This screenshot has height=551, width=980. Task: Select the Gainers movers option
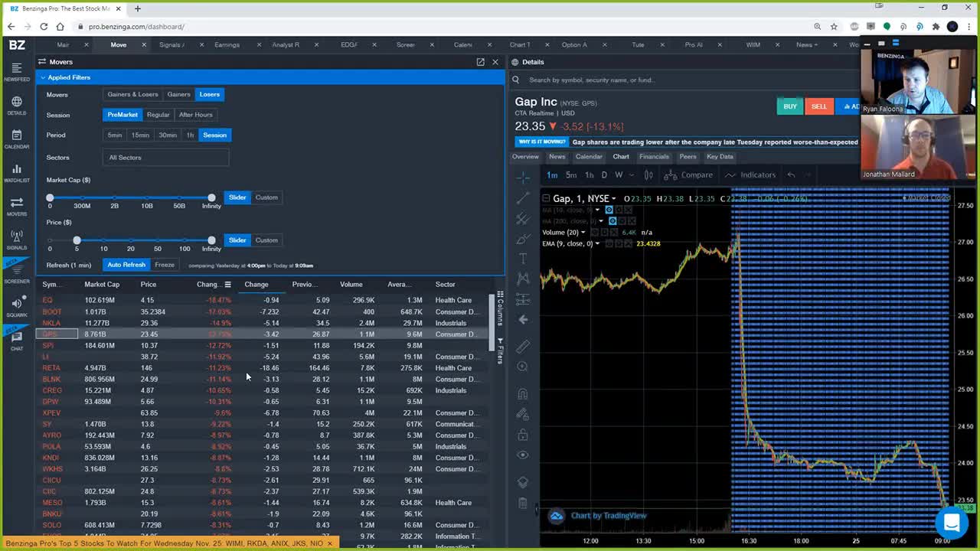click(x=178, y=95)
